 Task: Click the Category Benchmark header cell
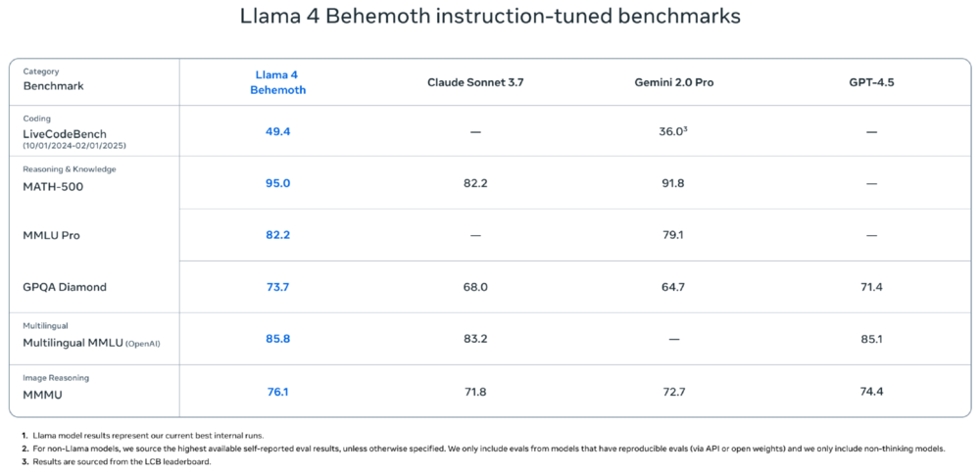click(54, 79)
